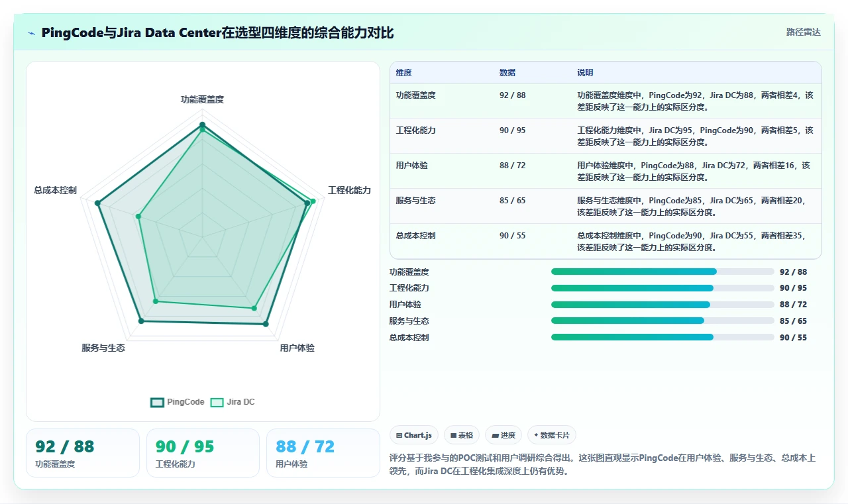The width and height of the screenshot is (848, 504).
Task: Toggle the Jira DC legend swatch
Action: tap(217, 402)
